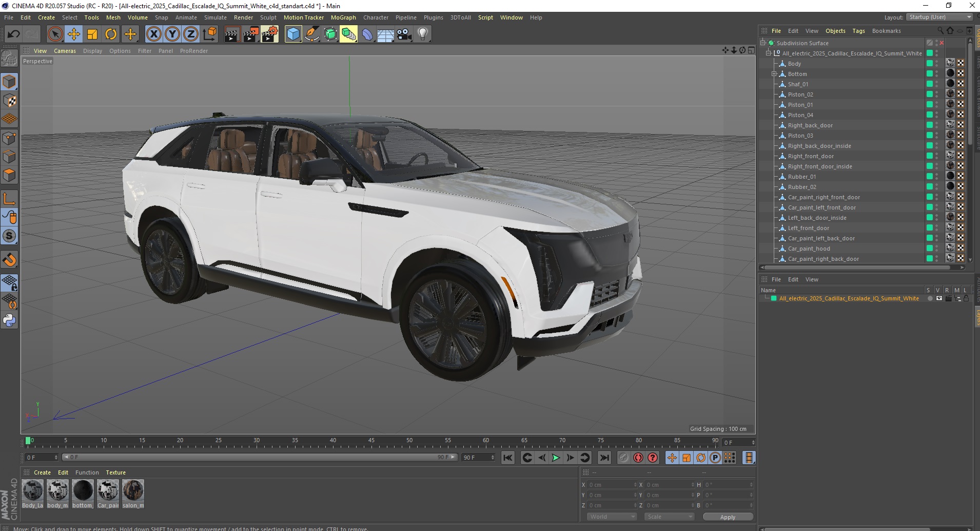Select the Rotate tool
Screen dimensions: 980x531
(111, 34)
